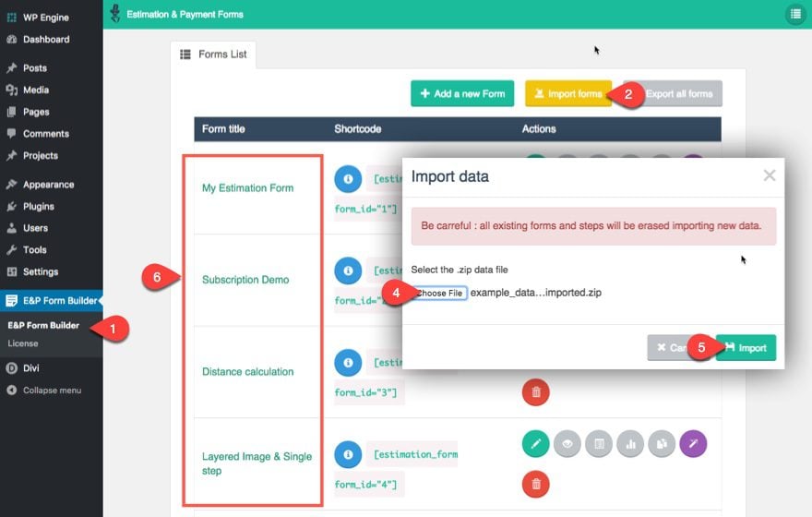The image size is (812, 517).
Task: Click the red trash icon for Distance calculation
Action: [x=535, y=391]
